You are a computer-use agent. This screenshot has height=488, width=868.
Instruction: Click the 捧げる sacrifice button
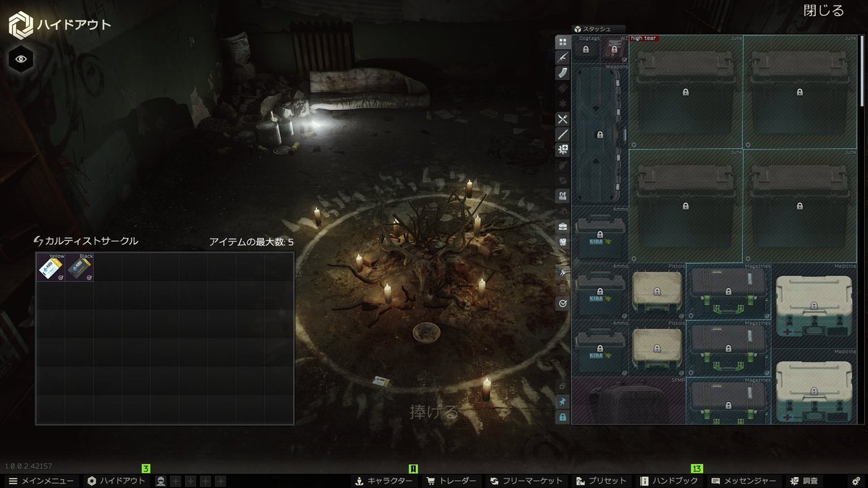point(434,413)
